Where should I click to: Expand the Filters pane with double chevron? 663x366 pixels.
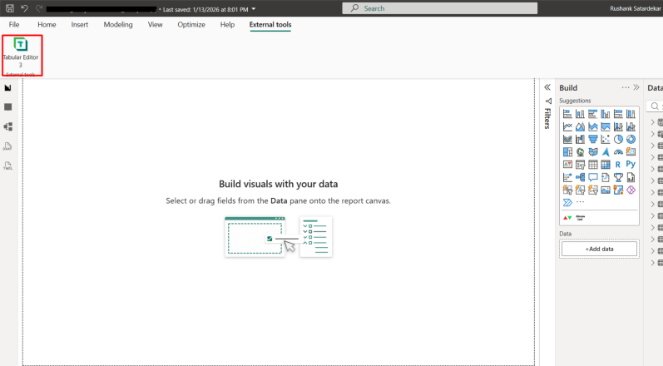click(547, 87)
